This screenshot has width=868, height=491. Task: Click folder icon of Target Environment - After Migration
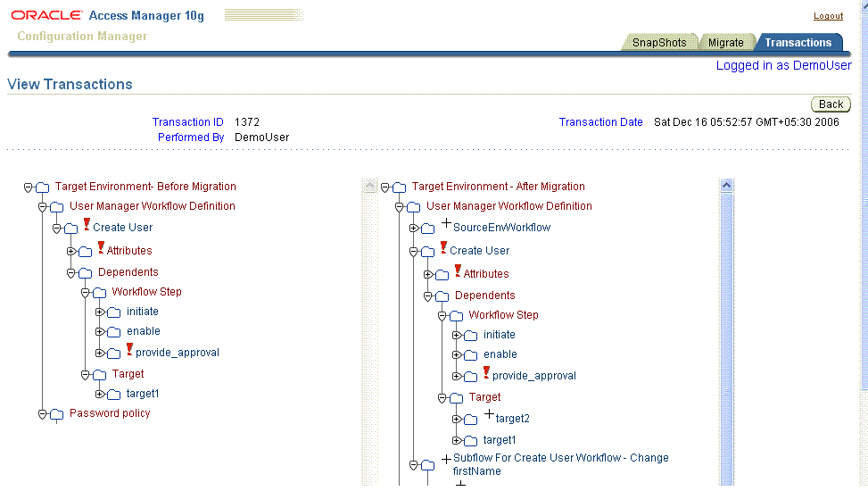pos(400,187)
